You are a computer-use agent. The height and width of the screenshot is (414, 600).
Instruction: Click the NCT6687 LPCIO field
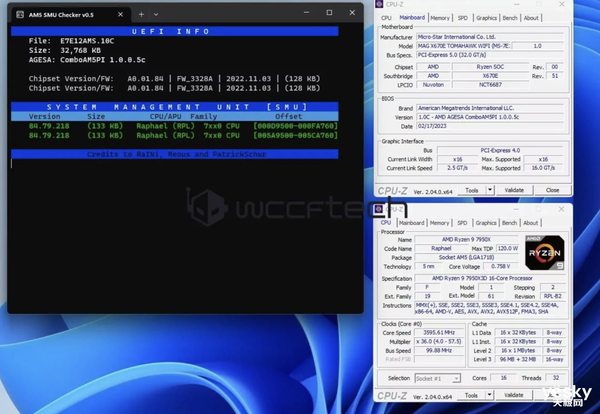pos(490,85)
